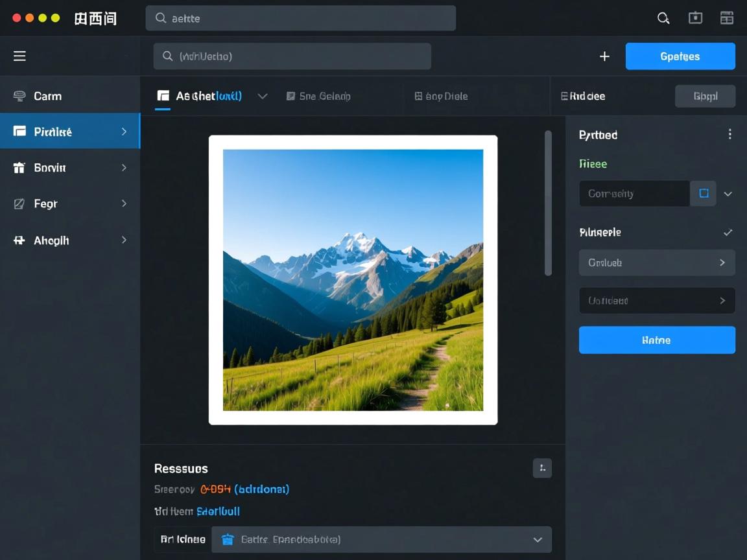Expand the chevron next to Comseity field
The image size is (747, 560).
(x=728, y=194)
